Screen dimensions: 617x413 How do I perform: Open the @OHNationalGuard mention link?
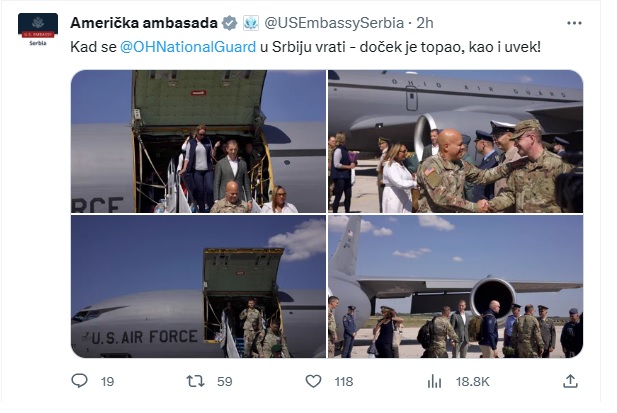coord(188,47)
